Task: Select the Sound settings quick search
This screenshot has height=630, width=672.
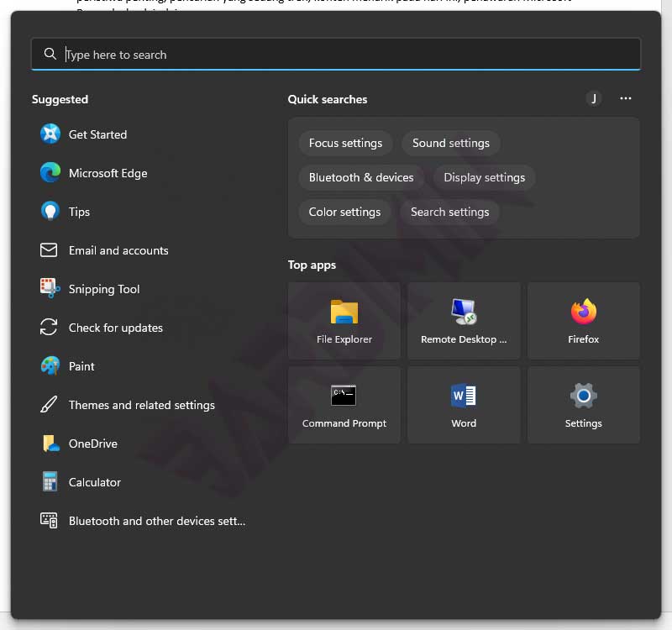Action: click(451, 143)
